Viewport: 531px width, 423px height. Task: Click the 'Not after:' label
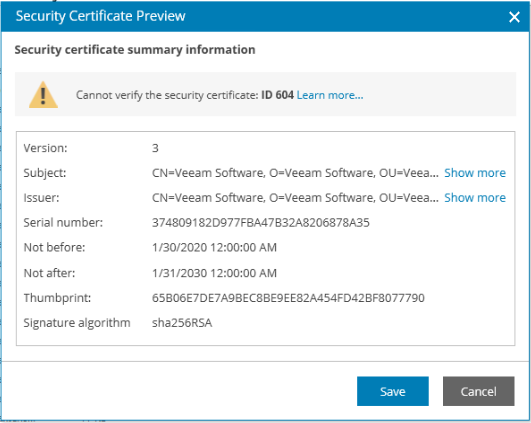point(49,273)
